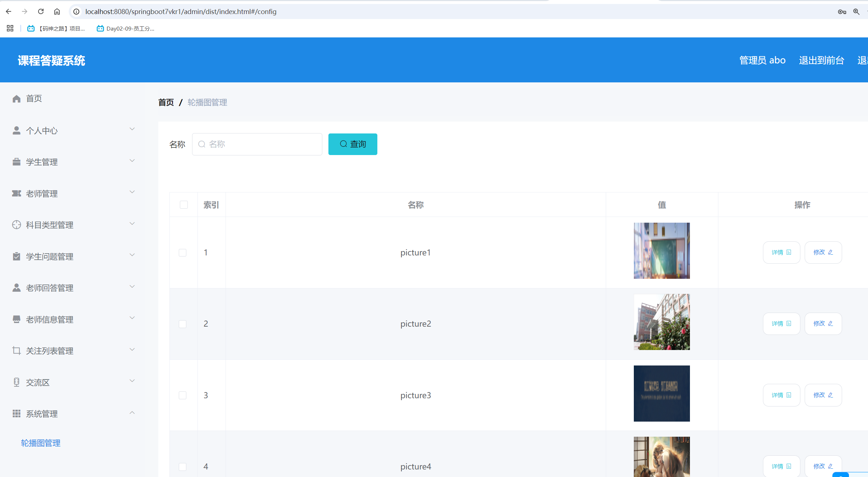
Task: Click 修改 for the picture1 row
Action: 823,253
